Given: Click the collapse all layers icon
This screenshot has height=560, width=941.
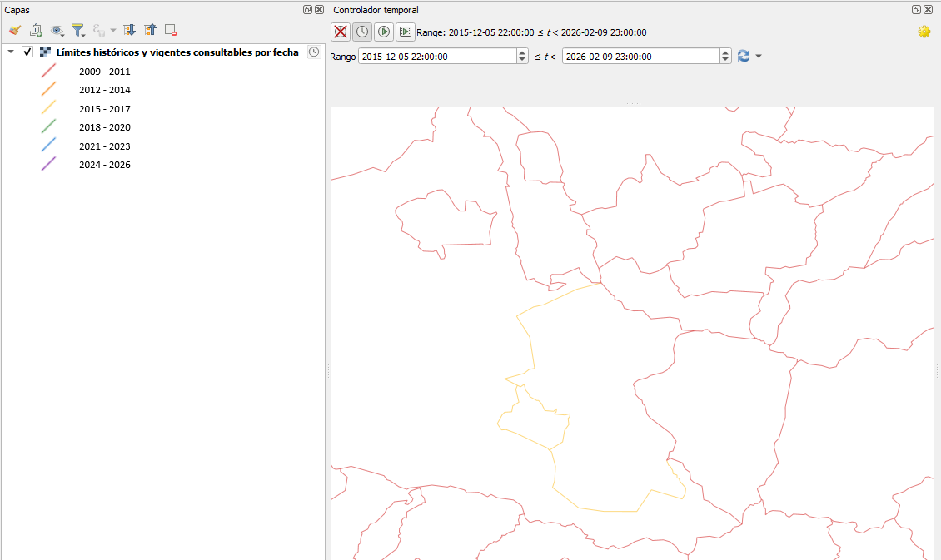Looking at the screenshot, I should 150,30.
